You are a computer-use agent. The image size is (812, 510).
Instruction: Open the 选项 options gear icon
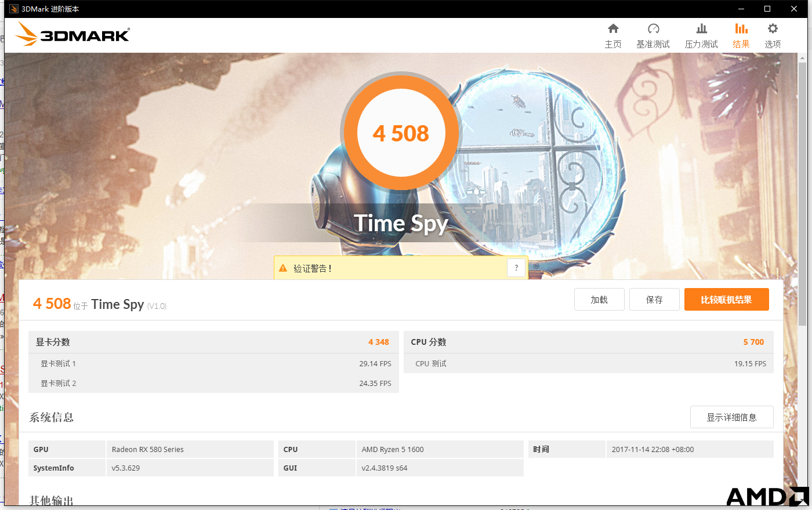tap(773, 28)
